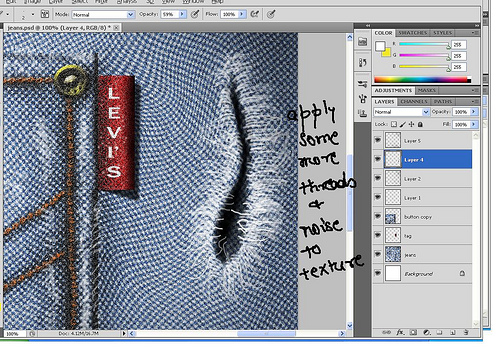The height and width of the screenshot is (362, 500).
Task: Hide Layer 4 visibility eye
Action: point(378,159)
